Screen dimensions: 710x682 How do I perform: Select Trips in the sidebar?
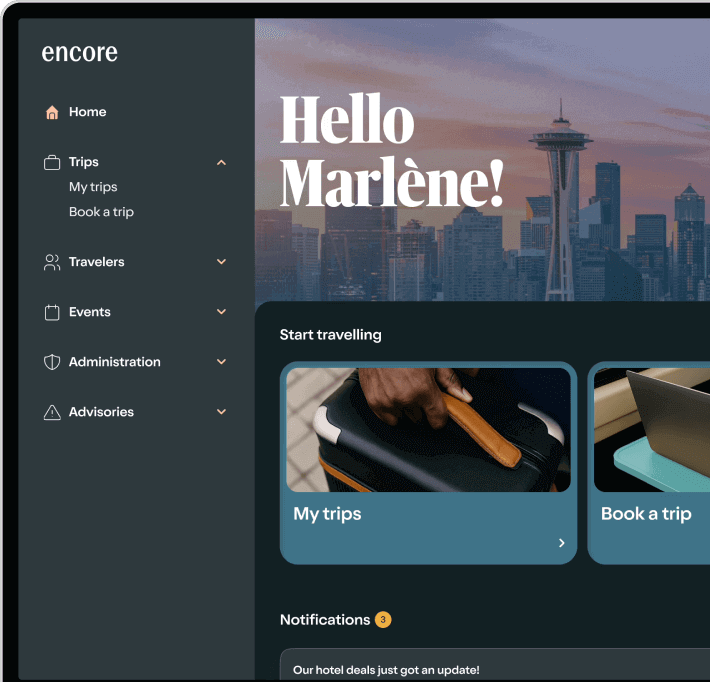point(84,162)
